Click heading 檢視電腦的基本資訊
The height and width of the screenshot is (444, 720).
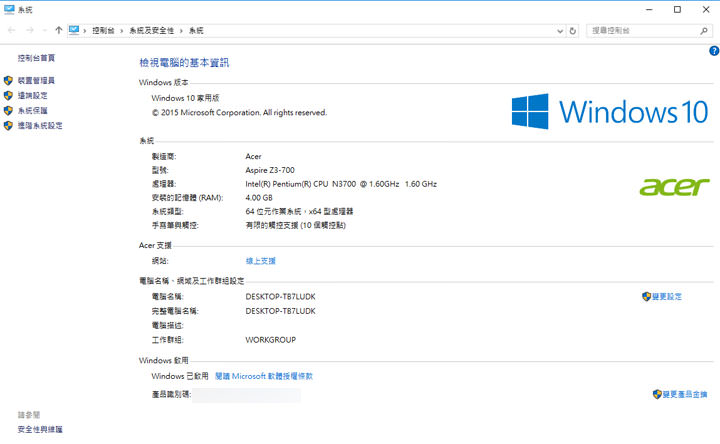[184, 62]
